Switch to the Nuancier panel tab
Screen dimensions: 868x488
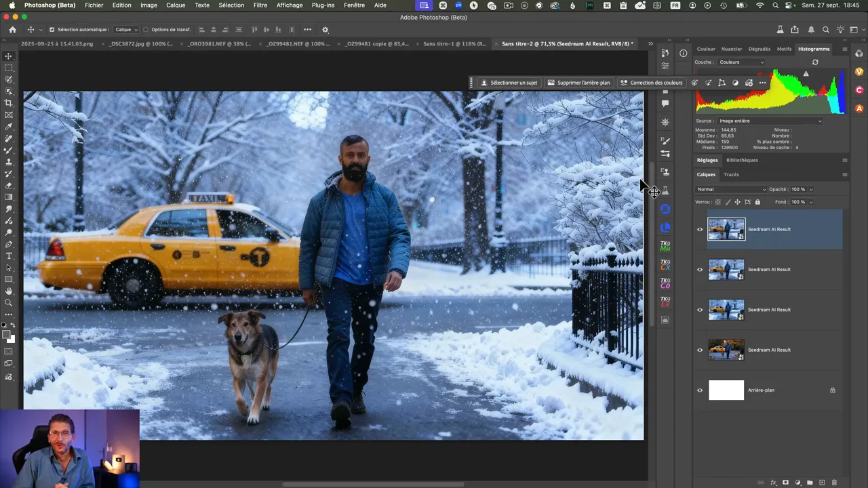(732, 49)
